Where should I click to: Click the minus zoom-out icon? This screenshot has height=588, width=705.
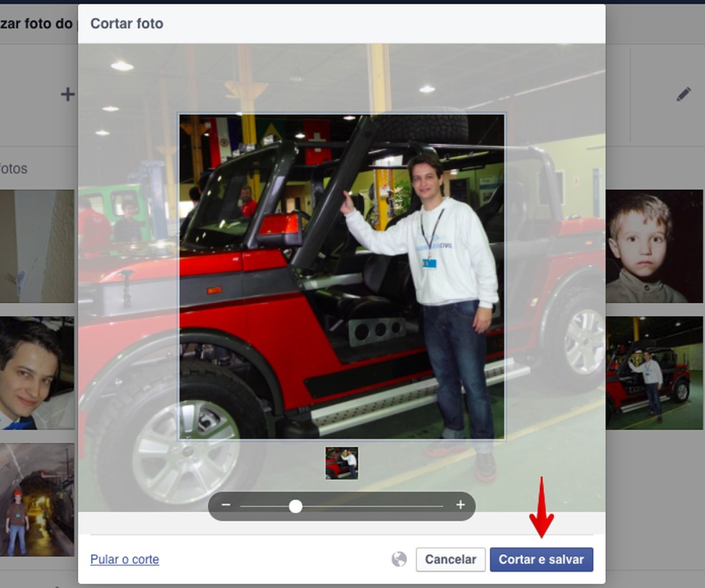pos(226,505)
